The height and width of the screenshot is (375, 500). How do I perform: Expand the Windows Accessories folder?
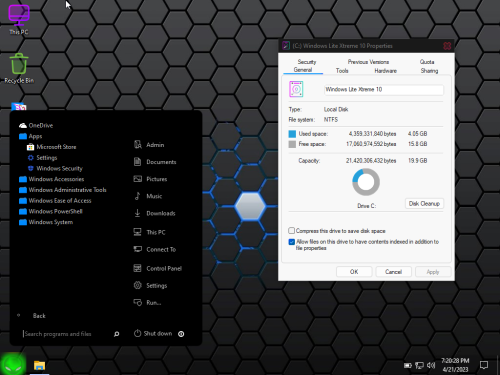click(x=52, y=179)
